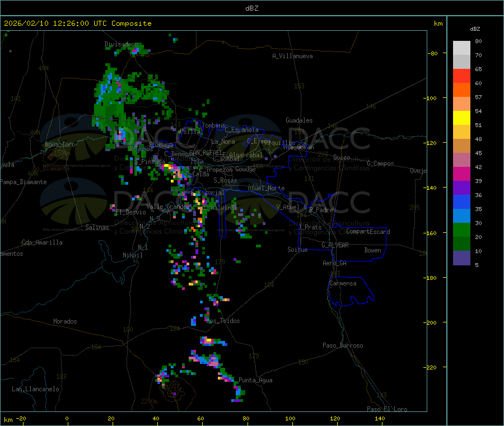This screenshot has height=426, width=504.
Task: Click the CompartEscard label
Action: (x=368, y=232)
